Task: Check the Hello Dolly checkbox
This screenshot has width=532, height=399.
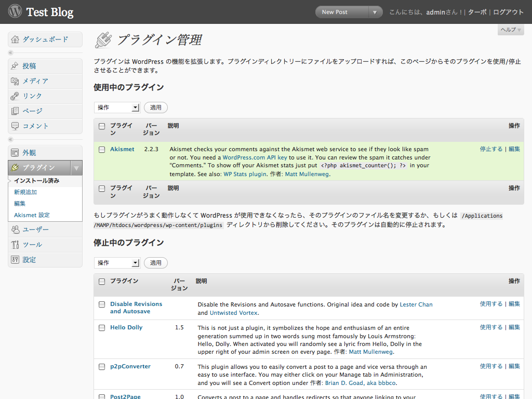Action: pyautogui.click(x=102, y=328)
